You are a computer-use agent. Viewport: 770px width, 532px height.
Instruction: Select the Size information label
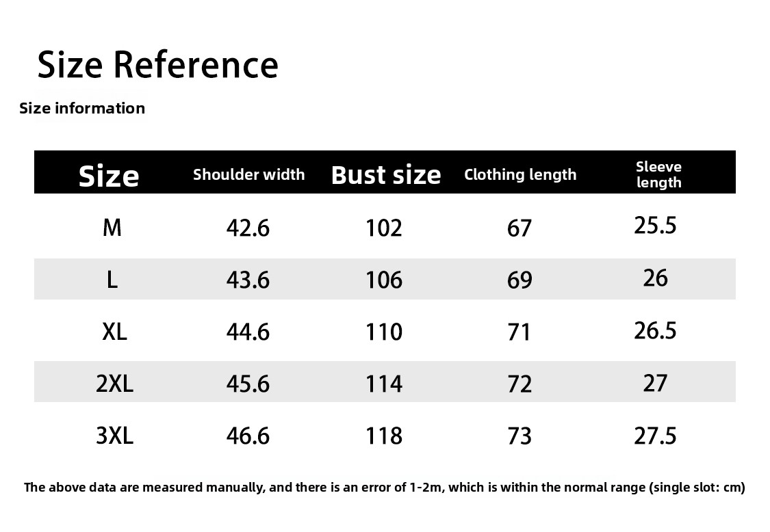[82, 108]
